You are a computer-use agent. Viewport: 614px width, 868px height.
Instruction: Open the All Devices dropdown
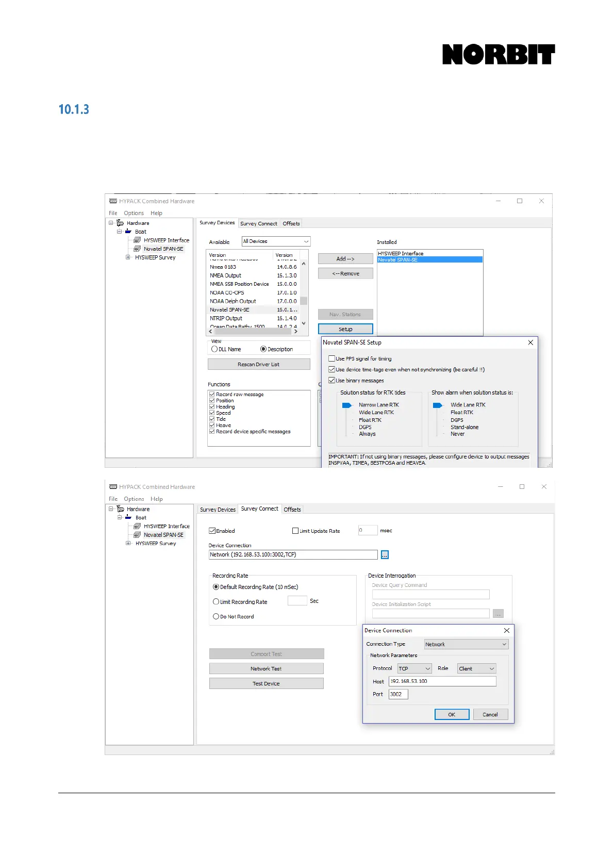click(x=276, y=241)
